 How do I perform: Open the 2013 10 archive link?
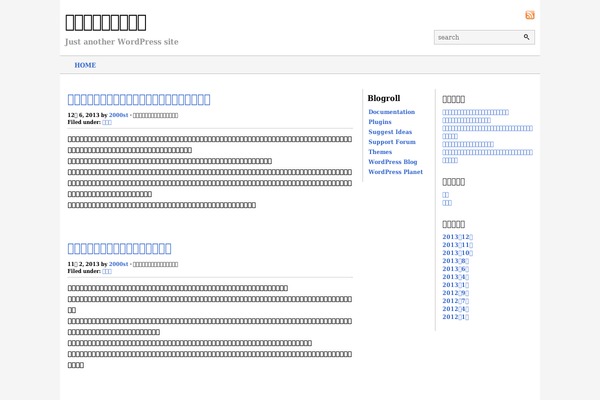pyautogui.click(x=458, y=253)
